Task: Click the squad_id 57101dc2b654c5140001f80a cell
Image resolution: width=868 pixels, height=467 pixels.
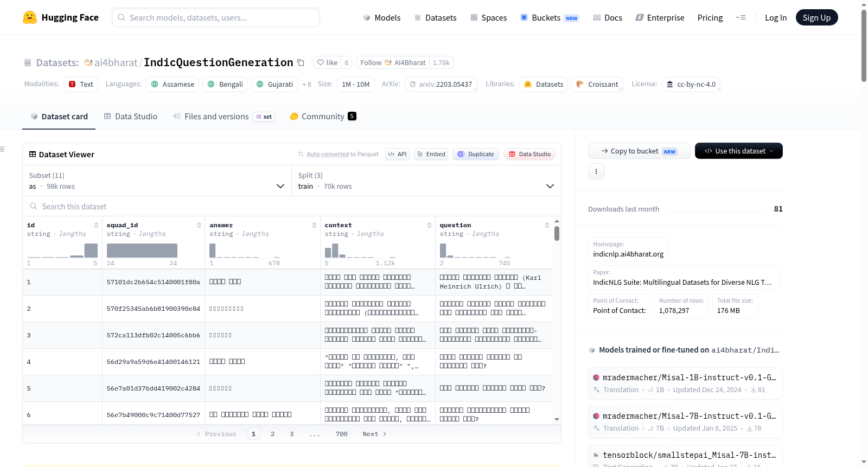Action: (x=153, y=282)
